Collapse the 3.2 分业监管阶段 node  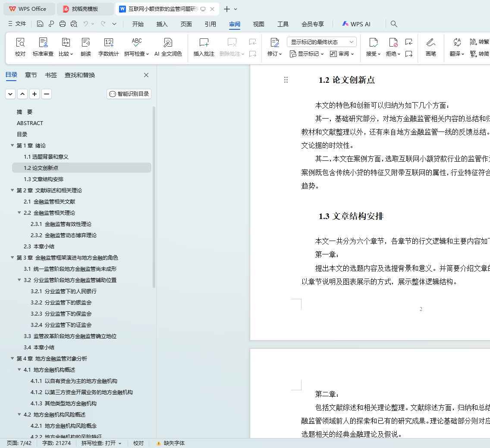click(x=19, y=280)
